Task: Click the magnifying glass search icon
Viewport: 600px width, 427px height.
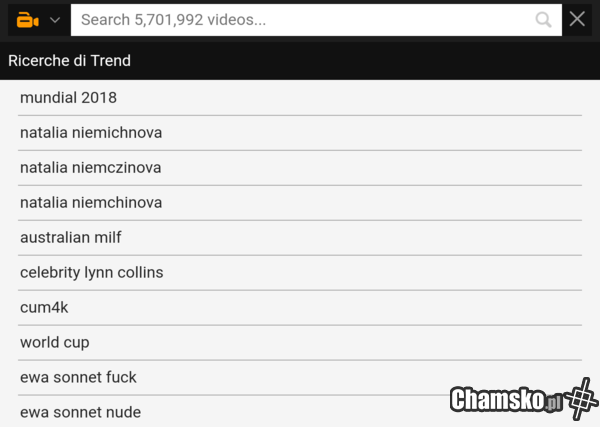Action: (544, 20)
